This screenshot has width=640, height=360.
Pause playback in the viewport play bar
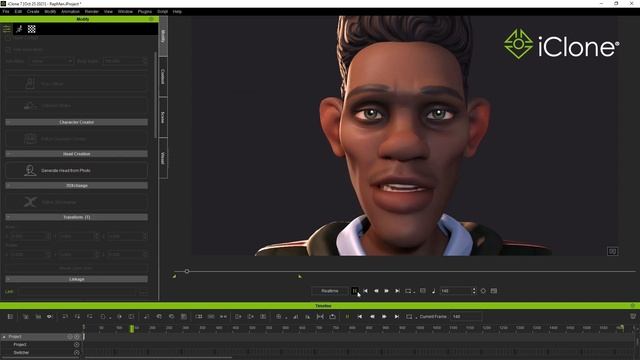point(355,291)
